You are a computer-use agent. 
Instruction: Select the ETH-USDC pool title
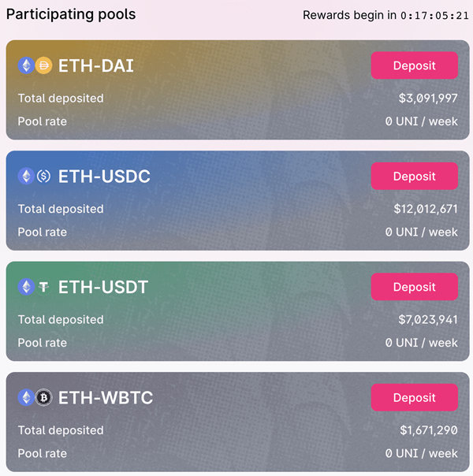click(x=104, y=177)
